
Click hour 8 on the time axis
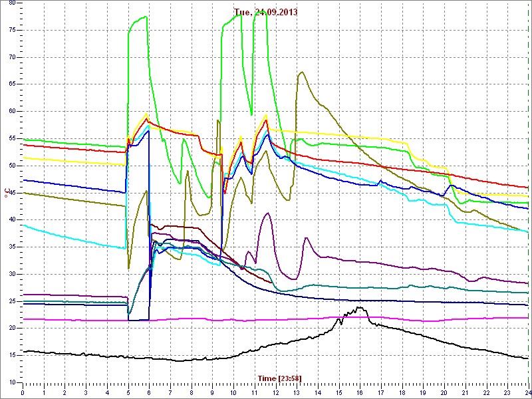(x=191, y=392)
